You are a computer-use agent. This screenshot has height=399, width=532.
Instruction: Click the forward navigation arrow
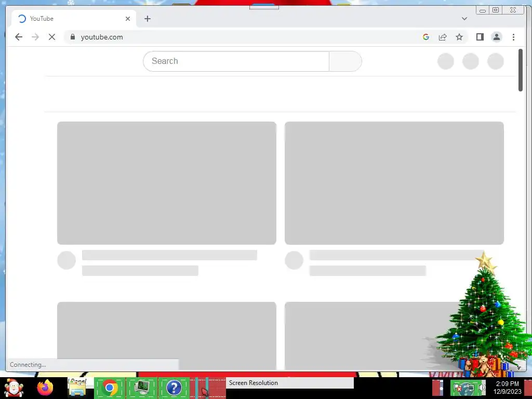pos(35,37)
